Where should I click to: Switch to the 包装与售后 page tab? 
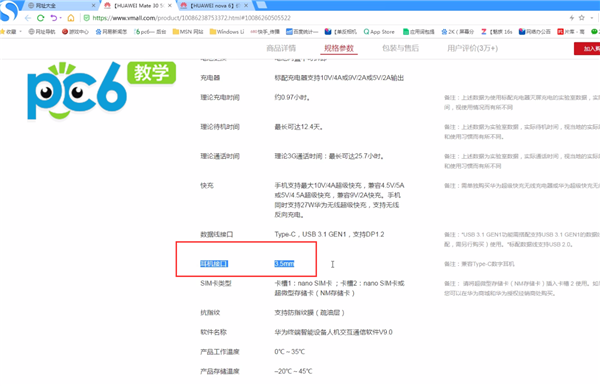pos(400,48)
